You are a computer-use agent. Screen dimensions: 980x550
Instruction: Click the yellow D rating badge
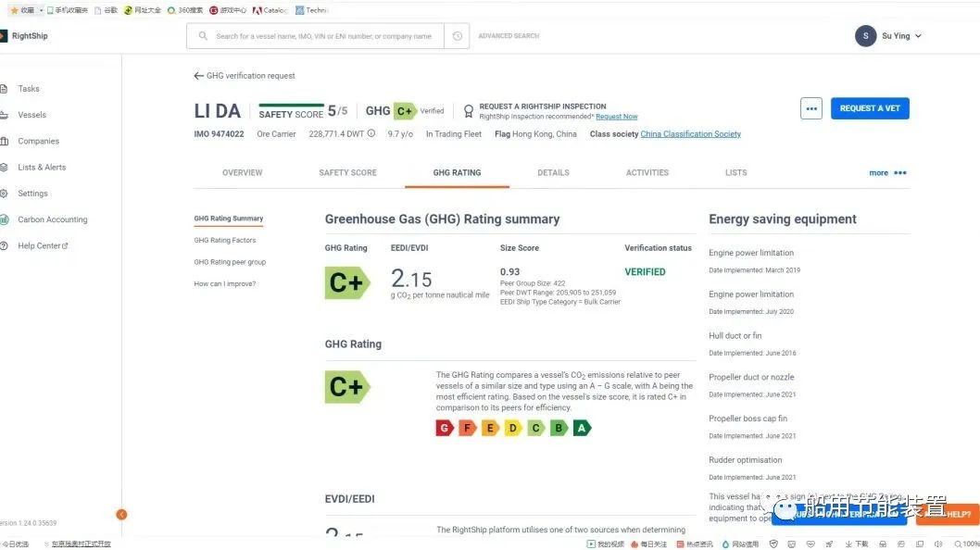click(x=513, y=428)
